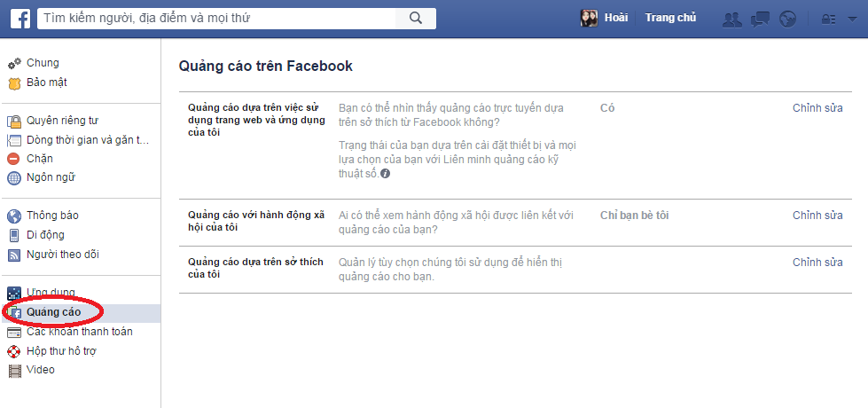Click the info icon after kỹ thuật số

click(386, 174)
